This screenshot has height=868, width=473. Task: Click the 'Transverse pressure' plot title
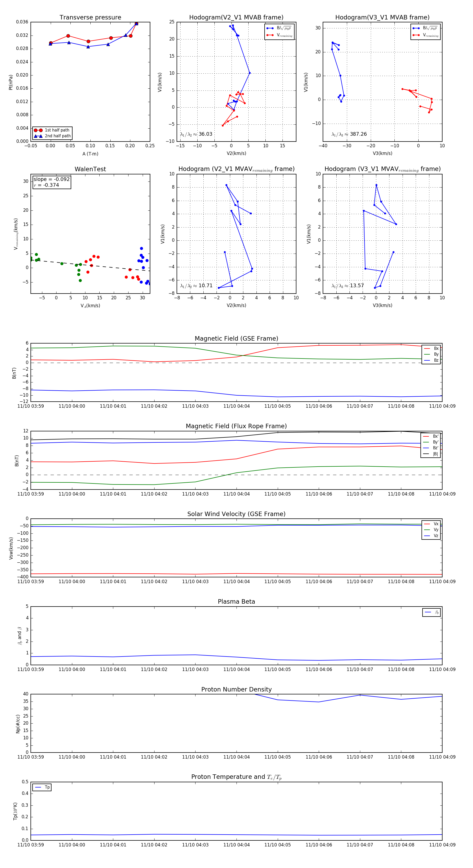90,17
